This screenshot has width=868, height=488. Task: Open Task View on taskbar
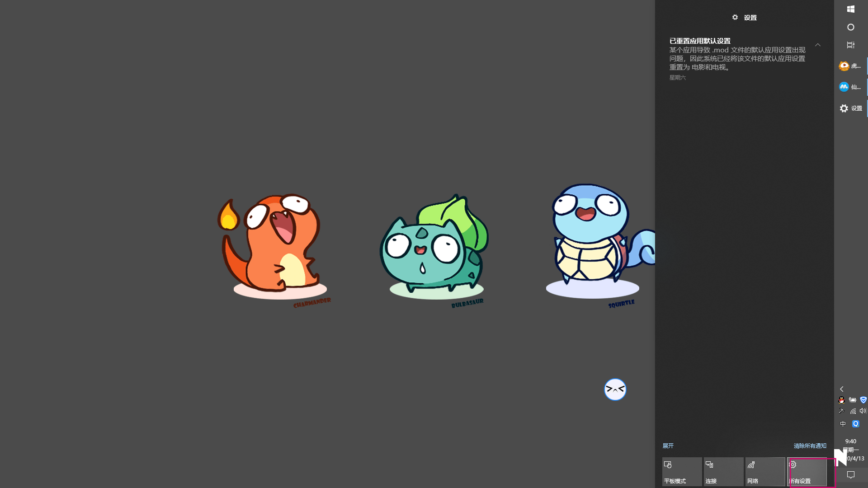(x=850, y=45)
